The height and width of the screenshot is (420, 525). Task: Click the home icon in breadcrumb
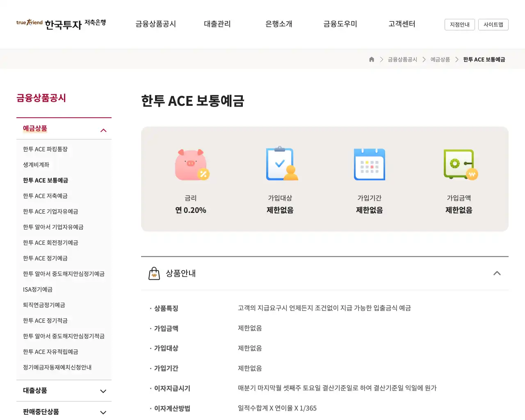click(372, 59)
